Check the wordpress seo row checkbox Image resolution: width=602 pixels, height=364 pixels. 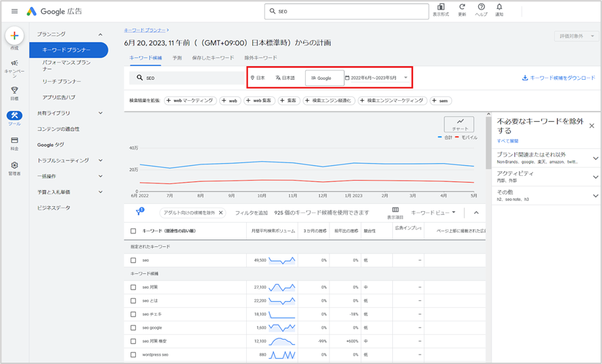133,355
